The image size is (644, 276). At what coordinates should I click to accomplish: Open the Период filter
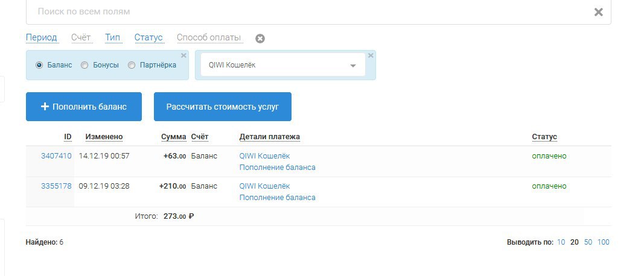coord(42,38)
